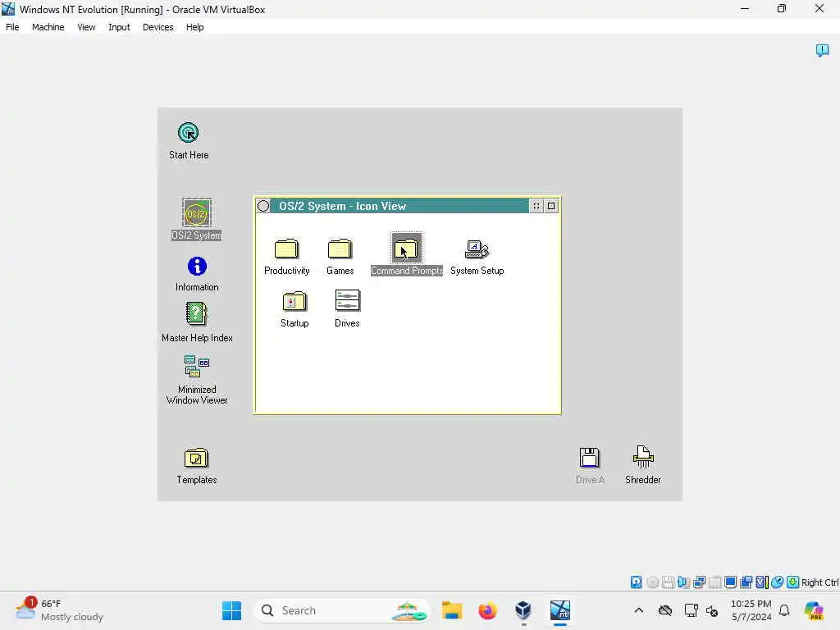Click the taskbar Search box

point(342,610)
